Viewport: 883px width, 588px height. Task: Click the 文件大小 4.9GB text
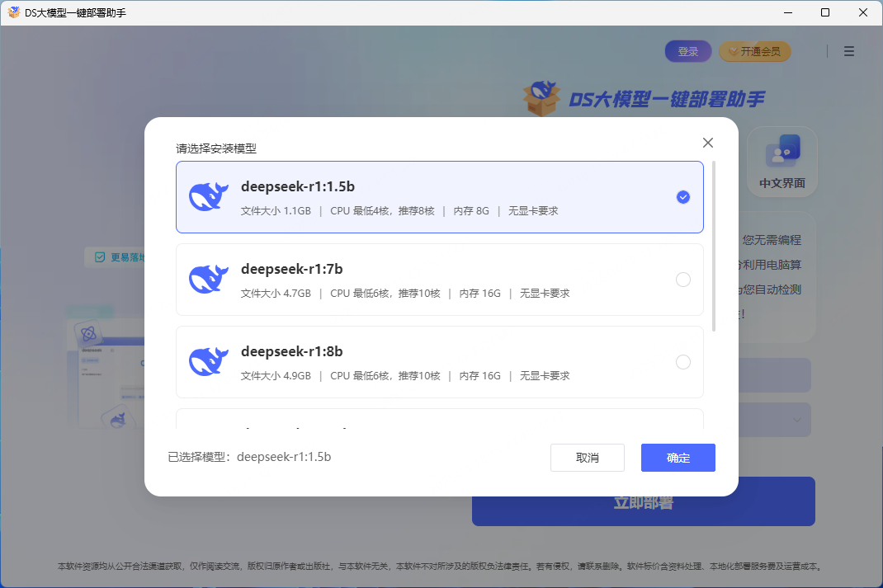276,376
